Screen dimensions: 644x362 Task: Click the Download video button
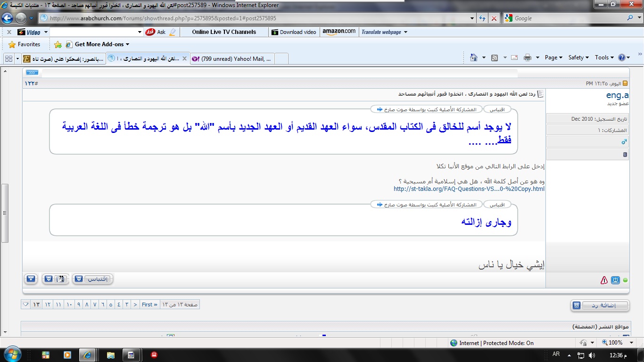[294, 32]
